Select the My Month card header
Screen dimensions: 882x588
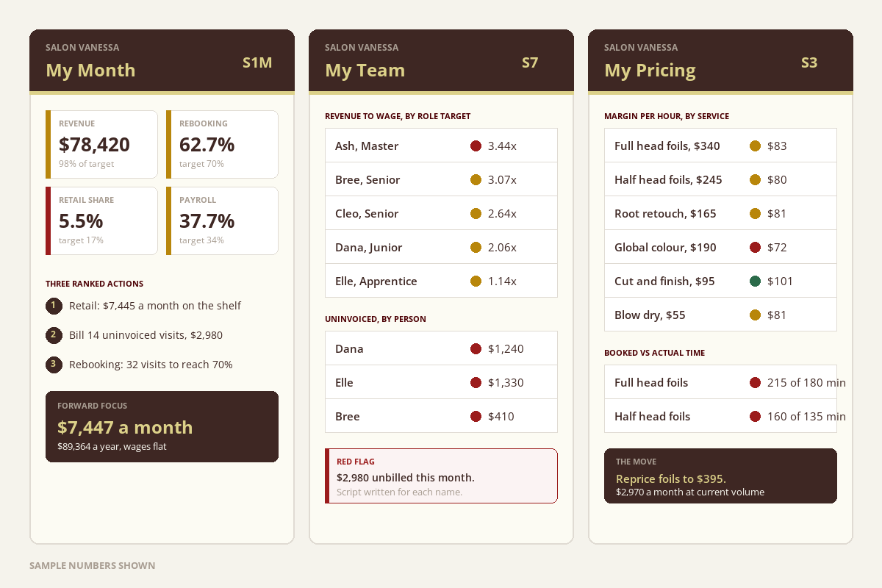162,62
